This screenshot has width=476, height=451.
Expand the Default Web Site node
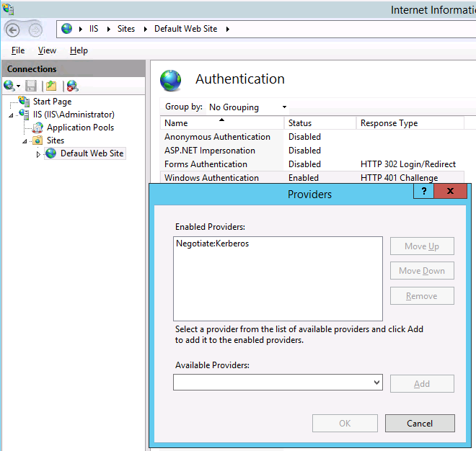(x=38, y=154)
